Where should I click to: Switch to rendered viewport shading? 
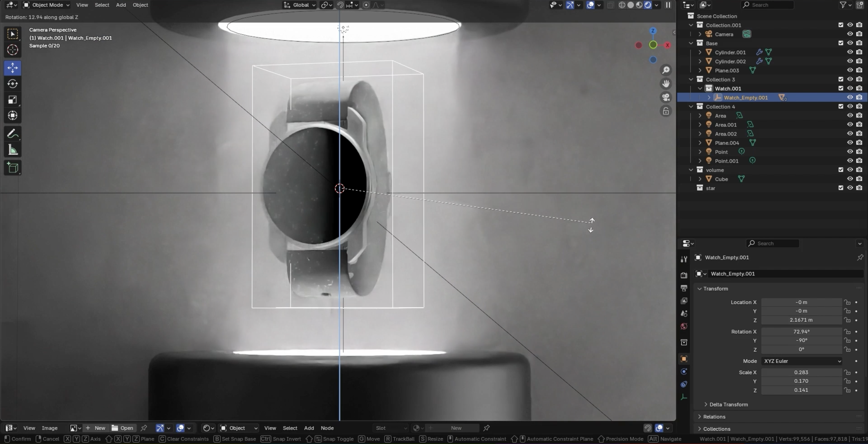click(x=648, y=5)
